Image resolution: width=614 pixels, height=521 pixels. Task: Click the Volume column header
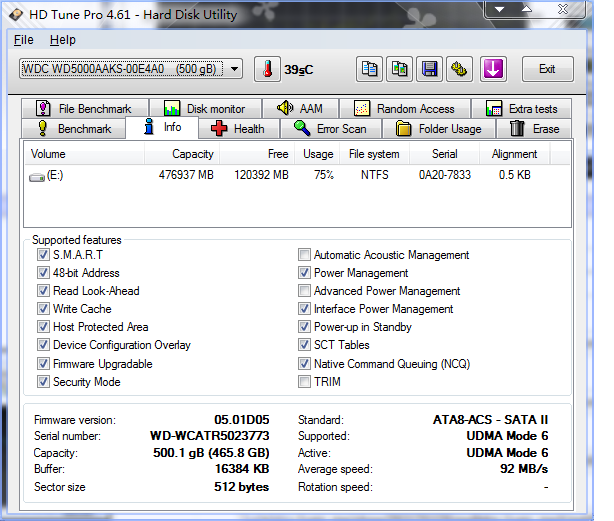84,154
